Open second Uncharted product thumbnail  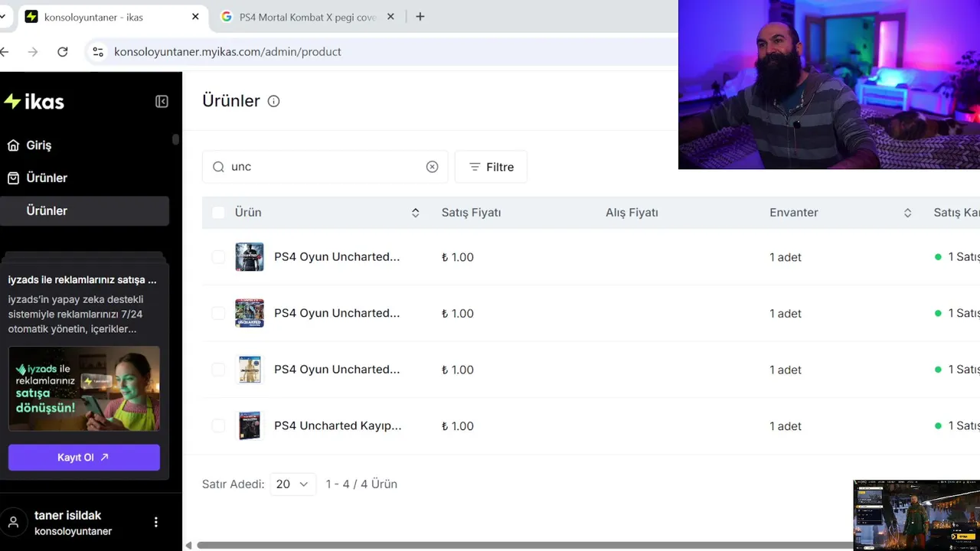click(x=250, y=313)
